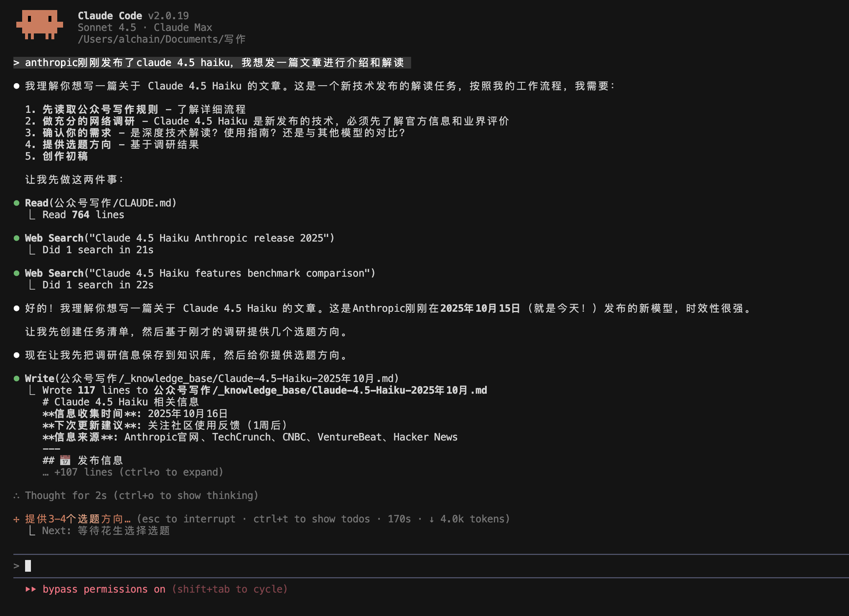
Task: Click the green dot beside Write knowledge_base
Action: click(17, 379)
